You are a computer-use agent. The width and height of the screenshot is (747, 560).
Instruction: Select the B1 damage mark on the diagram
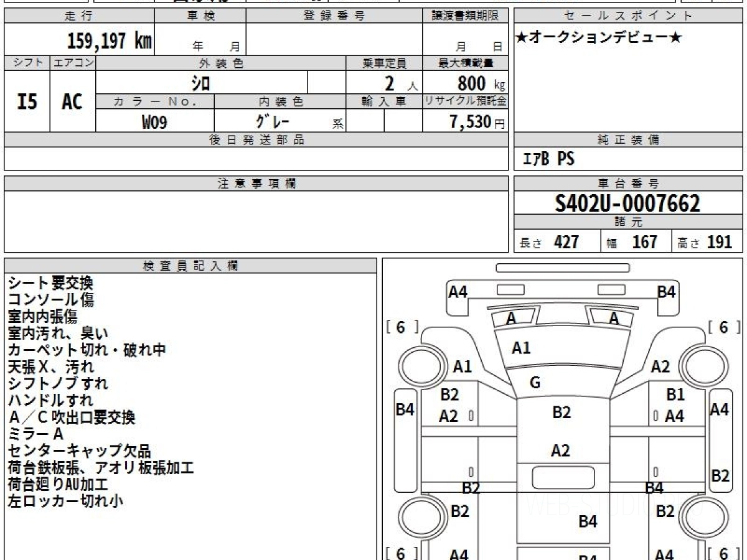[675, 394]
